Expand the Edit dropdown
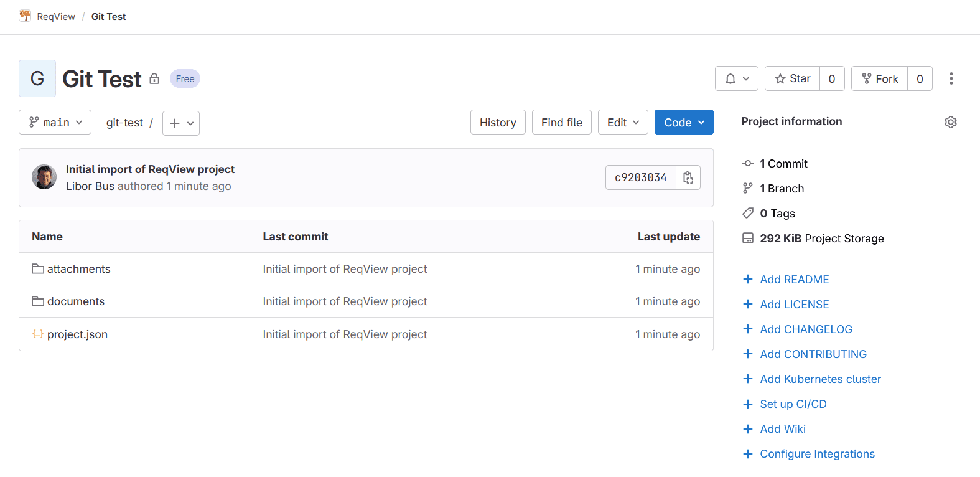 tap(623, 122)
